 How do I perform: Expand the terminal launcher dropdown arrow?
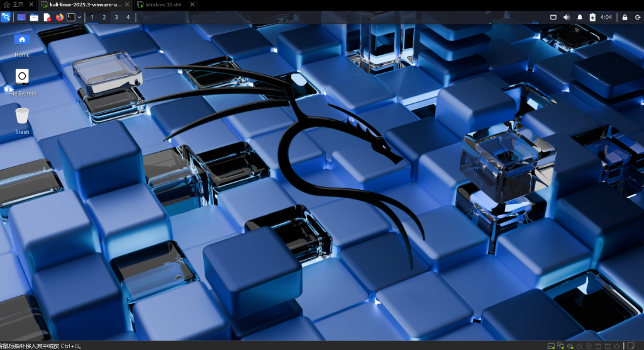click(x=79, y=17)
